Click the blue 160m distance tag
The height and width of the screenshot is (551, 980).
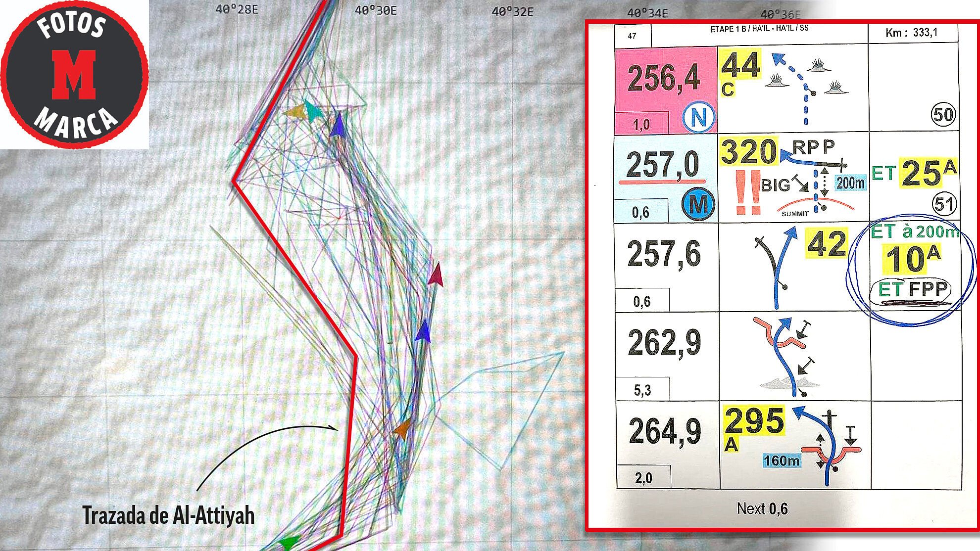click(x=781, y=460)
